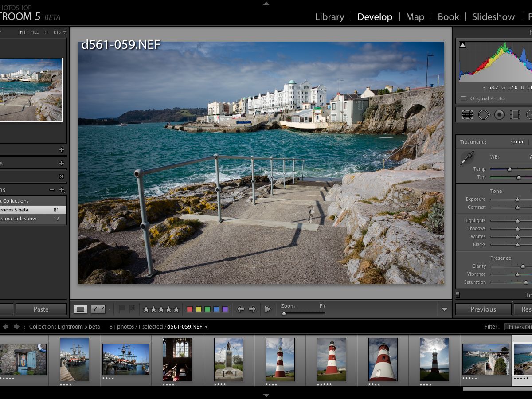Pick the White Balance eyedropper tool
This screenshot has height=399, width=532.
467,158
